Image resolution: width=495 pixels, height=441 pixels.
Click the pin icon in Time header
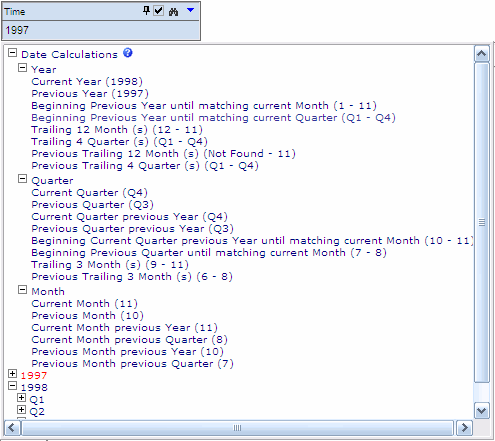click(146, 11)
